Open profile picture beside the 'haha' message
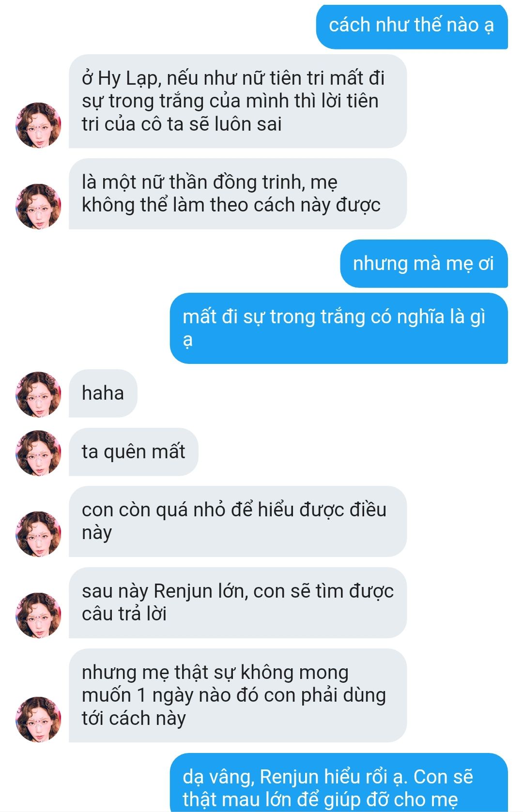This screenshot has width=523, height=812. 39,394
